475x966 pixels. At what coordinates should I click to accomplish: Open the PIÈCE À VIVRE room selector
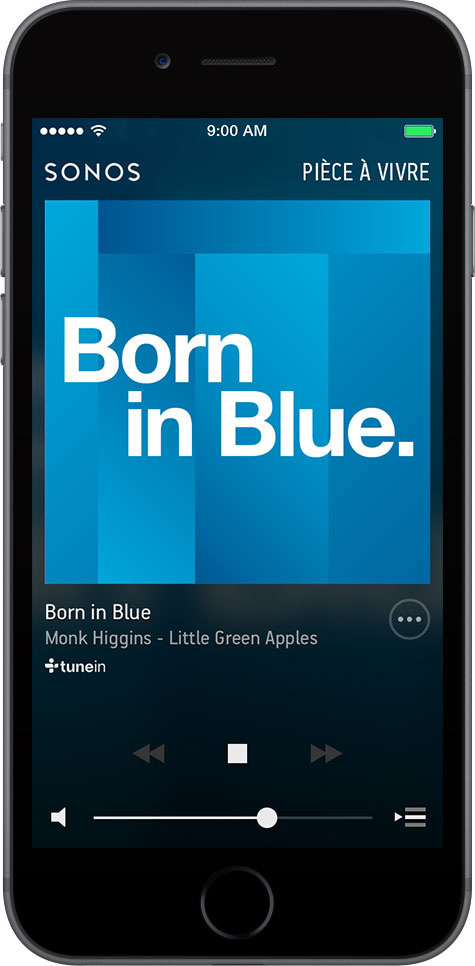coord(366,172)
